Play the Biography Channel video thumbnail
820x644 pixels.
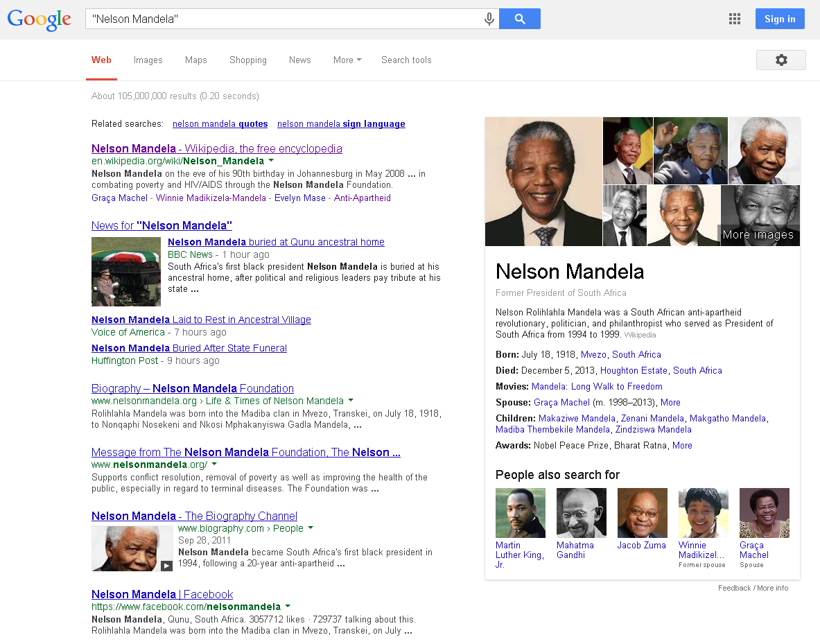point(132,548)
